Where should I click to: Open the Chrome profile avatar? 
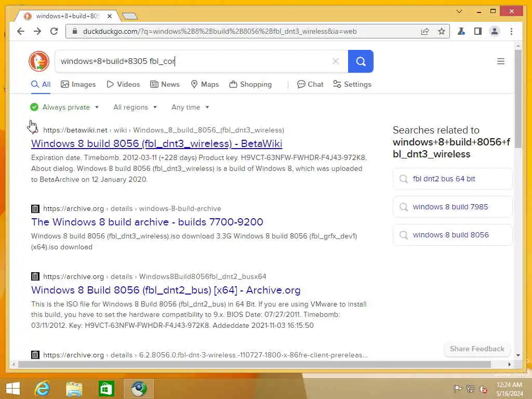point(495,32)
